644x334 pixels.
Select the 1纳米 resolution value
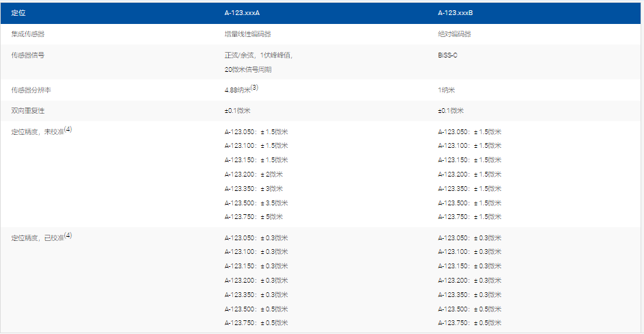(446, 90)
